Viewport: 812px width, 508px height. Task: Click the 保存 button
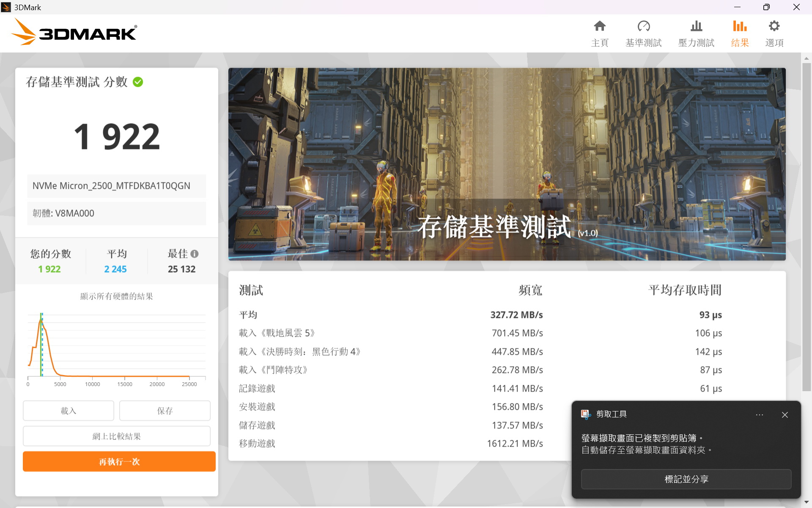(x=165, y=411)
